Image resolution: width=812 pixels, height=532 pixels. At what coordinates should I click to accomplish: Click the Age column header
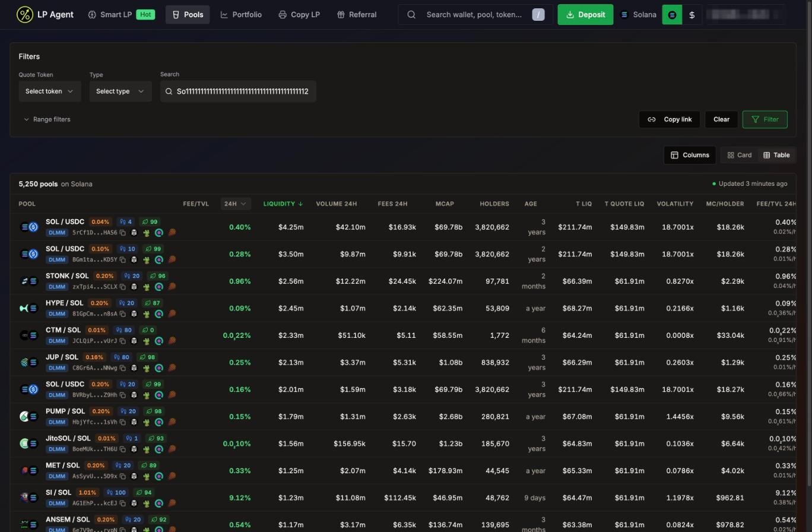click(x=531, y=204)
